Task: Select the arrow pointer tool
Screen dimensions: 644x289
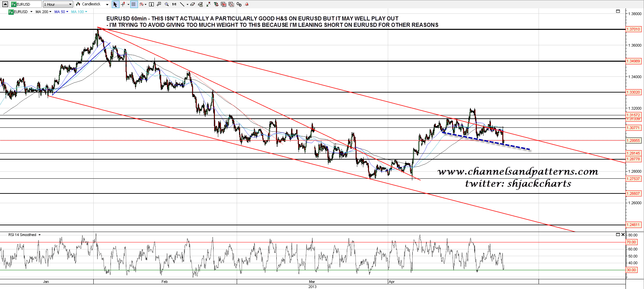Action: coord(115,4)
